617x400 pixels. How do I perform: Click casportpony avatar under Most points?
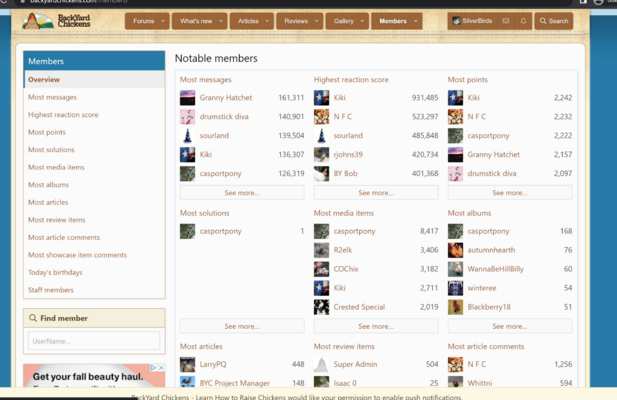point(455,135)
